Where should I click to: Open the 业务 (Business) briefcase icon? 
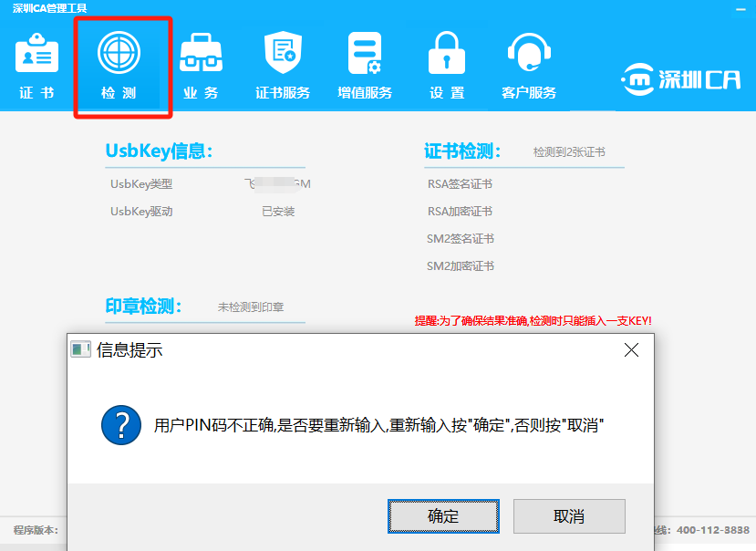click(201, 53)
